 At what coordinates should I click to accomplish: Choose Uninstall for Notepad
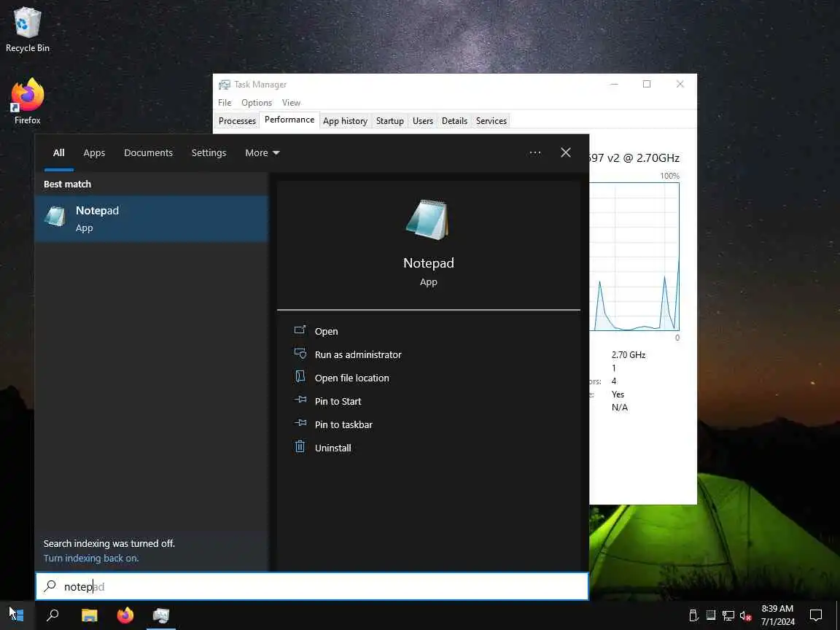click(332, 448)
